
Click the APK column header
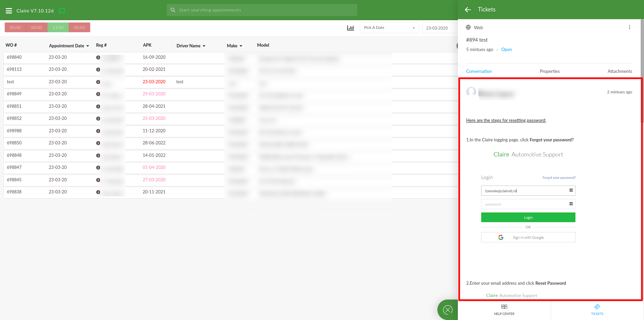click(147, 45)
